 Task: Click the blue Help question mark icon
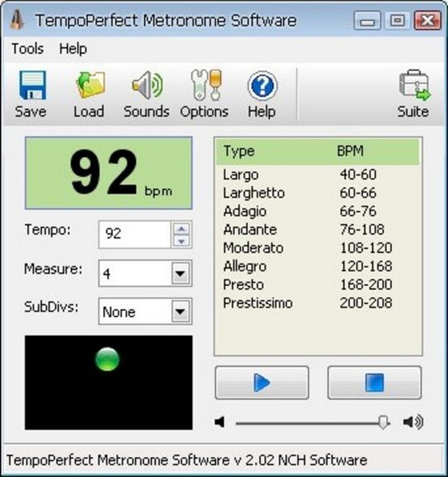point(262,86)
